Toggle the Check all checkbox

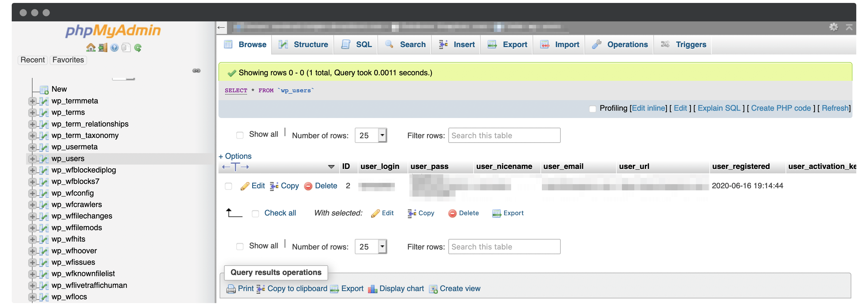pyautogui.click(x=255, y=213)
